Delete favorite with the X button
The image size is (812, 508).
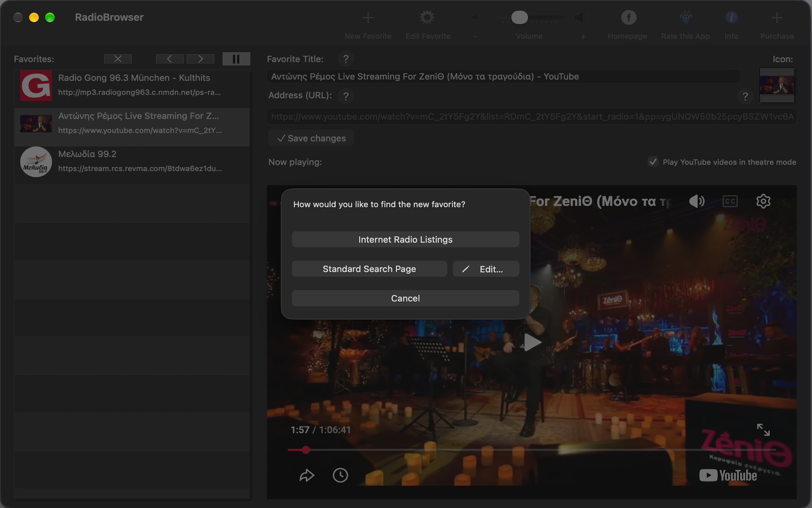pos(118,59)
